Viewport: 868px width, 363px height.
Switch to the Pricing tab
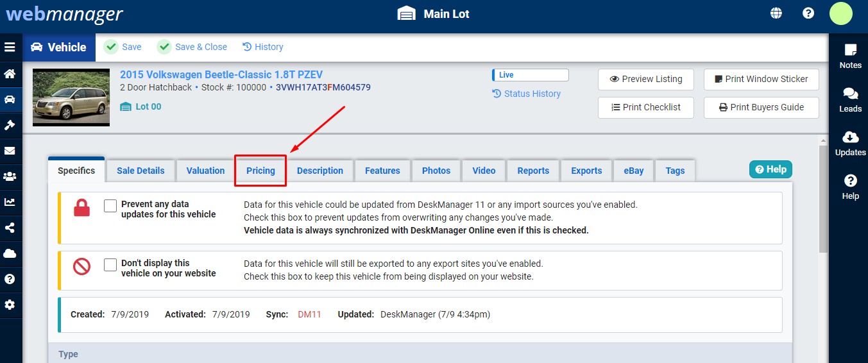[x=260, y=171]
